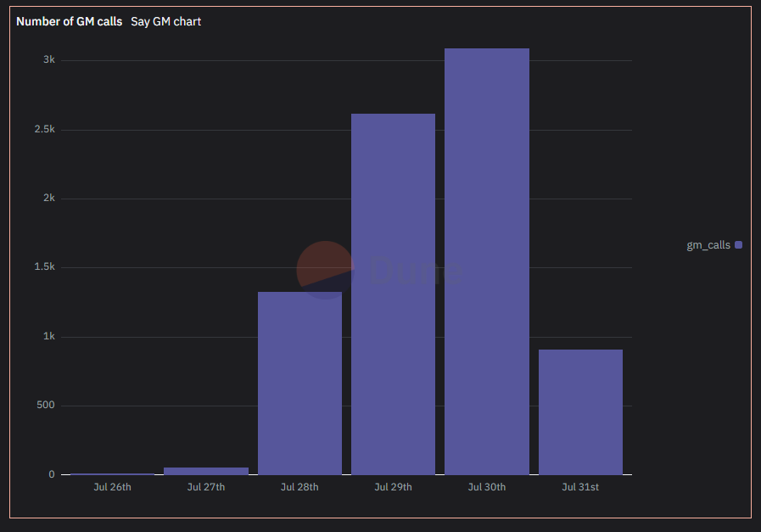Click the Jul 31st axis label
The height and width of the screenshot is (532, 761).
click(x=580, y=487)
